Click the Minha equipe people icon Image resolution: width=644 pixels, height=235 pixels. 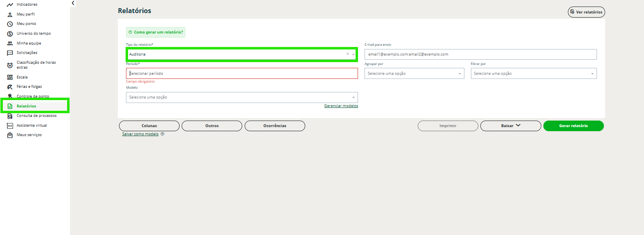pos(10,43)
